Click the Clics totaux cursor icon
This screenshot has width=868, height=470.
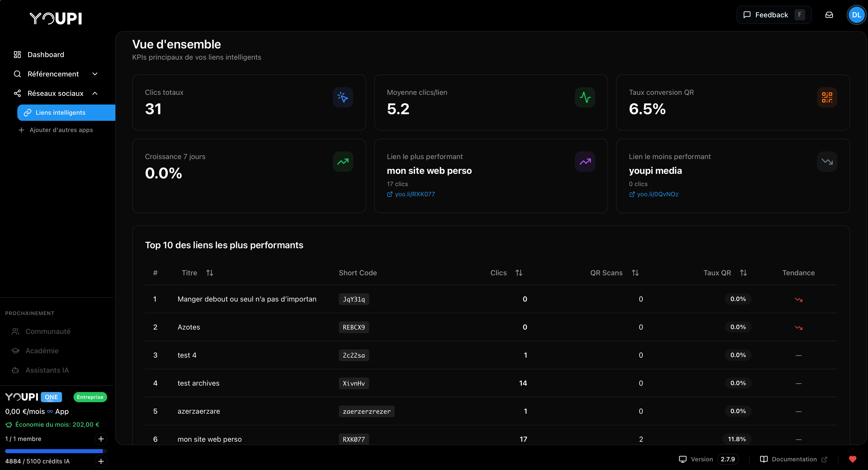[x=343, y=98]
